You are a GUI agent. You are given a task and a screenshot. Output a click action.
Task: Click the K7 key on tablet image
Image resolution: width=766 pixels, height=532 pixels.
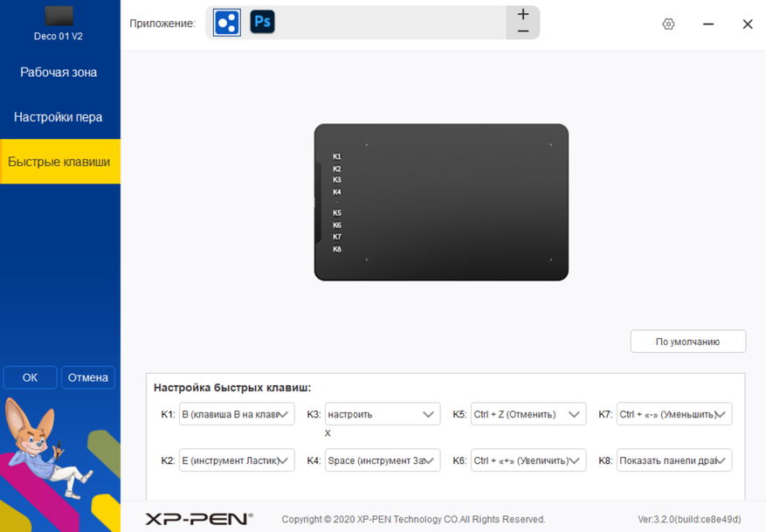pos(337,237)
